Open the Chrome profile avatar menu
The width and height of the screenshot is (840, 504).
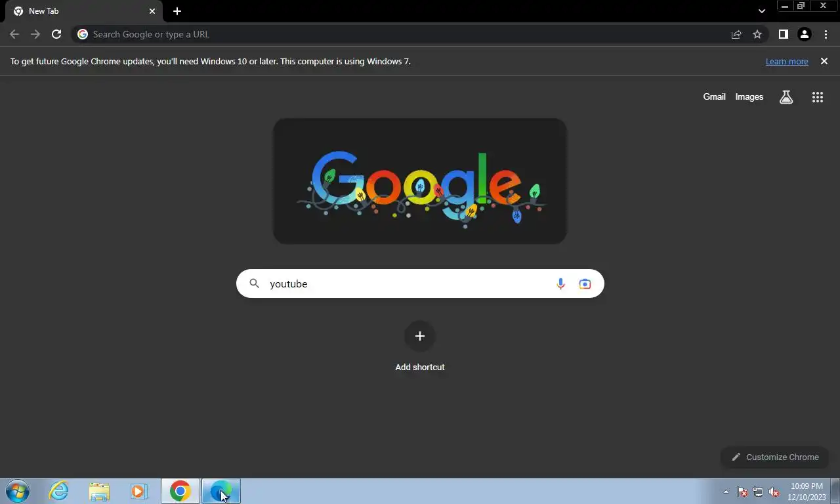[805, 34]
